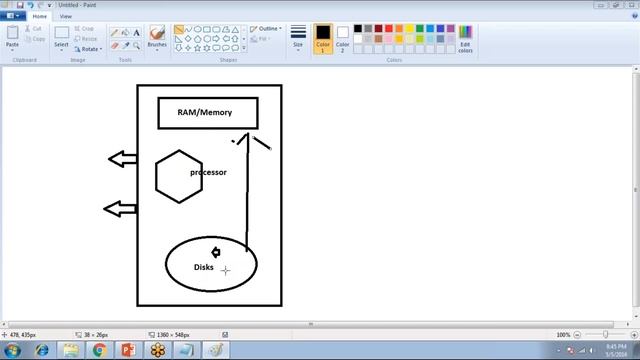Click the Undo icon in title bar
Viewport: 640px width, 360px height.
30,5
